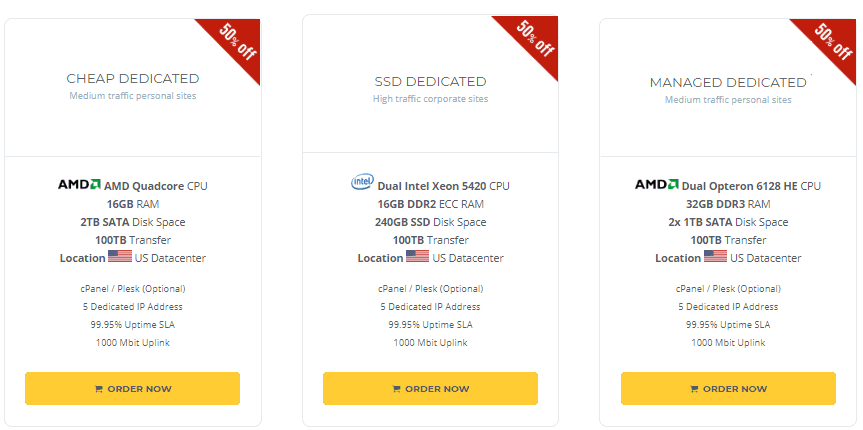This screenshot has width=863, height=430.
Task: Click the 50% off ribbon on Managed Dedicated
Action: [832, 42]
